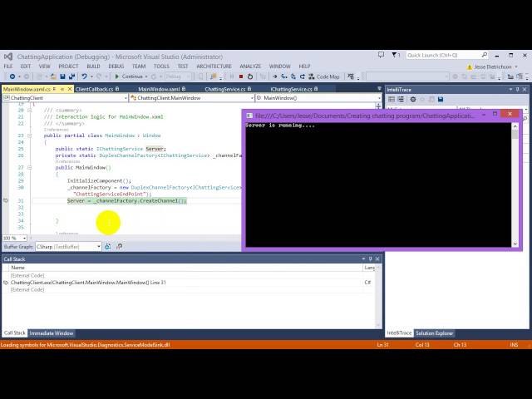Collapse the MainWindow constructor outlining at line 27
The height and width of the screenshot is (399, 532).
click(x=30, y=168)
